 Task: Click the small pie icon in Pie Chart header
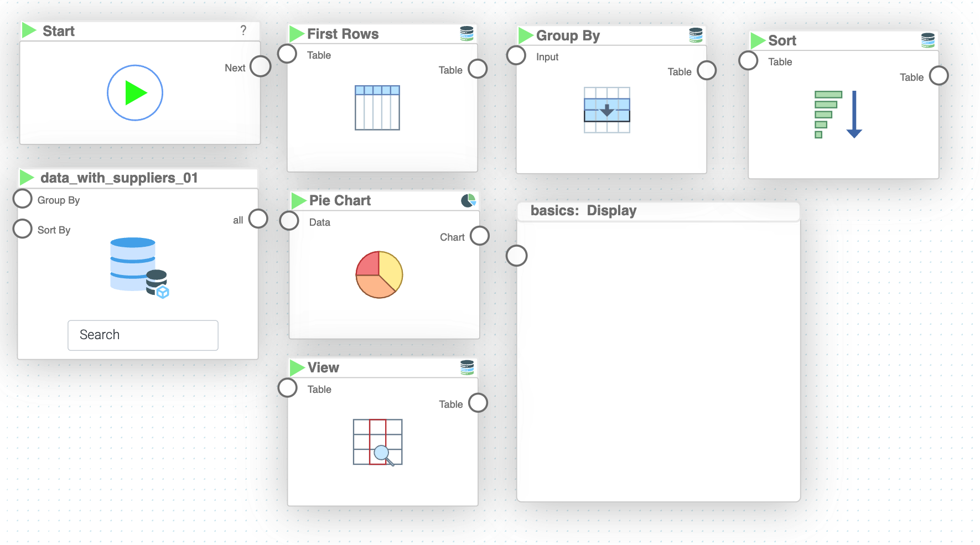[x=468, y=200]
